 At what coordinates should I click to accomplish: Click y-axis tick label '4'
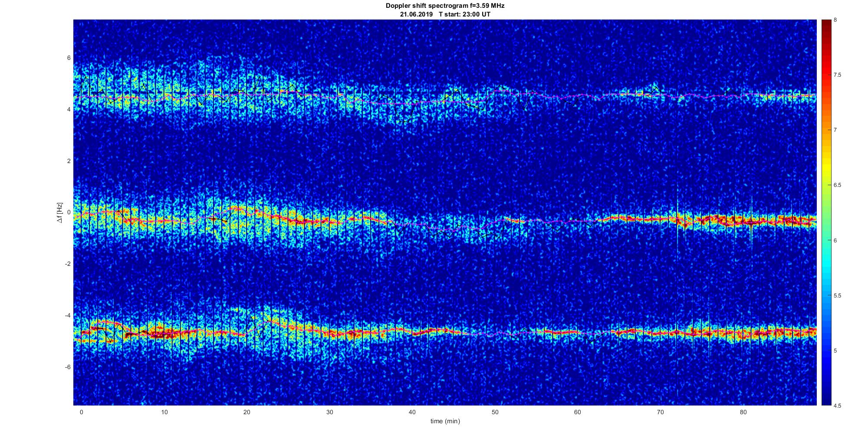tap(69, 109)
